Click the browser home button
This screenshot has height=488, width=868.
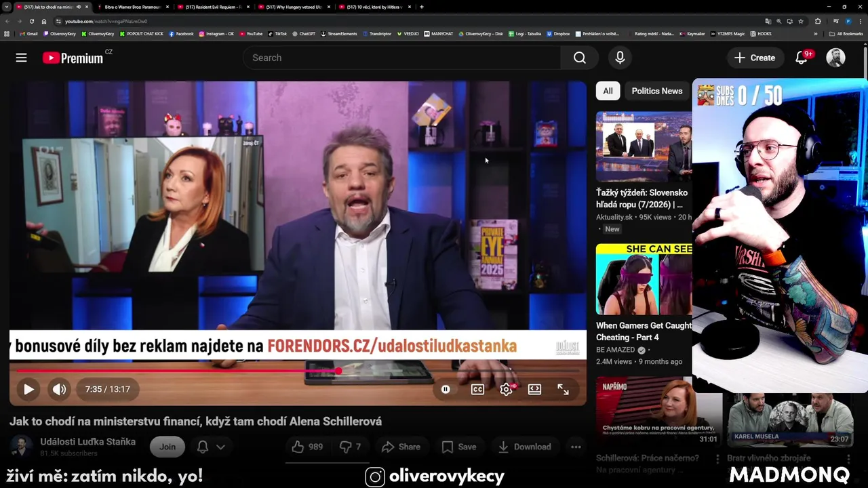coord(44,21)
